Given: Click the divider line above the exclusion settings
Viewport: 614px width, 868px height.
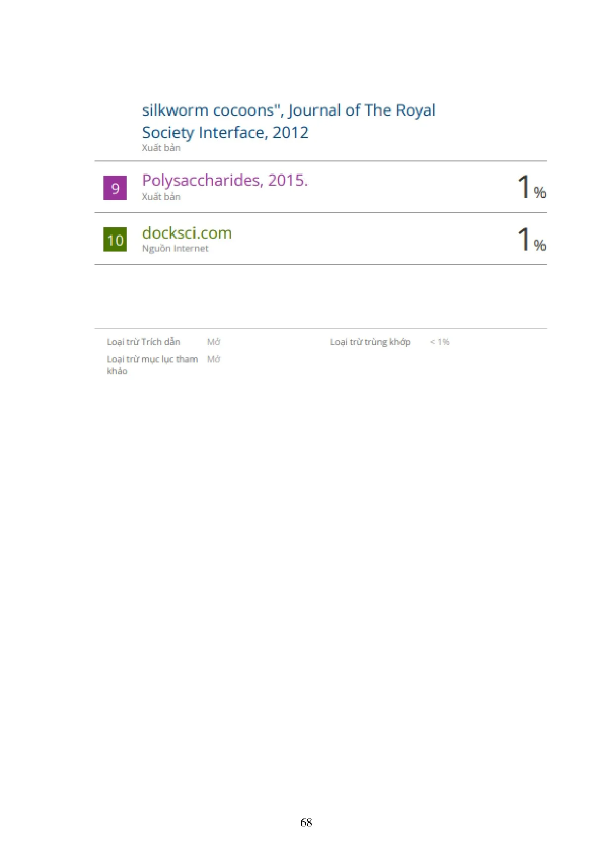Looking at the screenshot, I should (320, 328).
